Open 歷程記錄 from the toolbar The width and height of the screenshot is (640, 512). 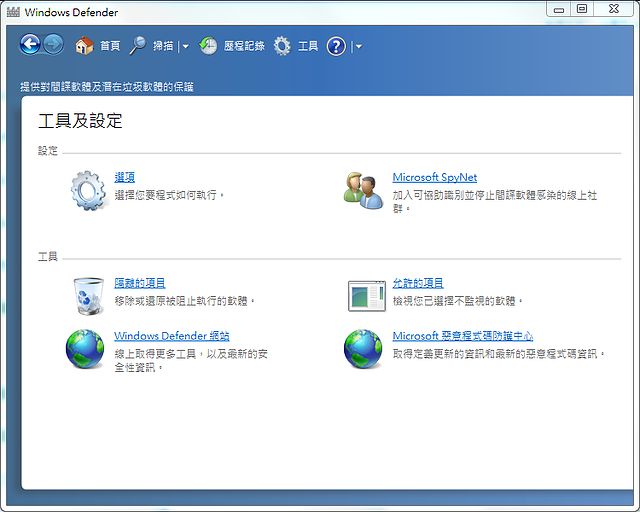[244, 46]
